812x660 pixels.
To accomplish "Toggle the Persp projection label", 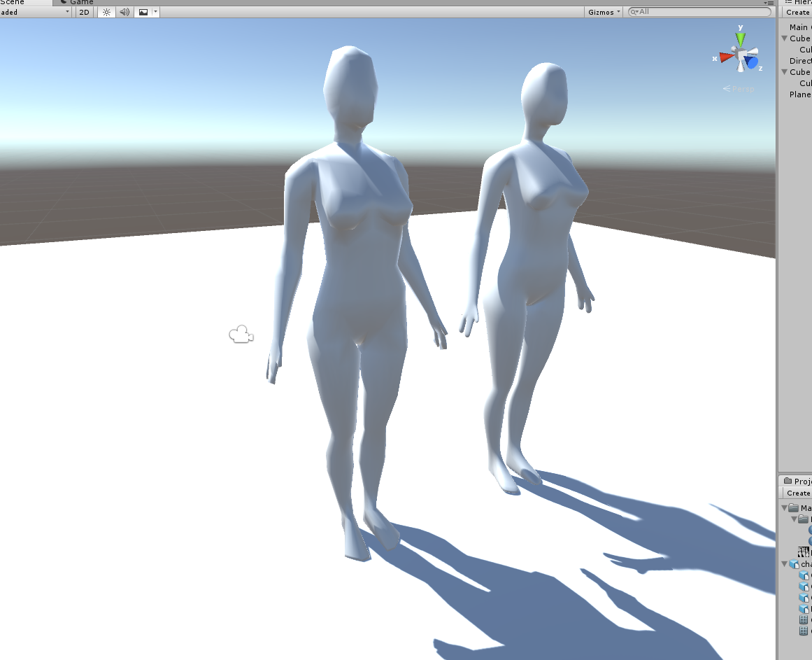I will click(739, 89).
